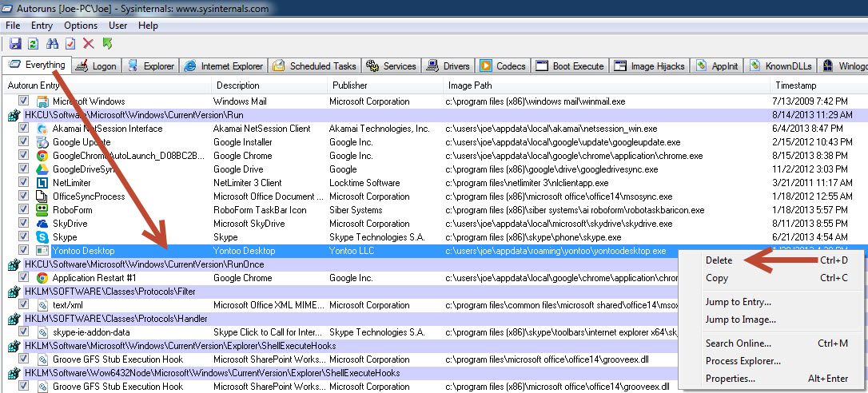The image size is (868, 393).
Task: Click the Skype entry icon
Action: pyautogui.click(x=42, y=237)
